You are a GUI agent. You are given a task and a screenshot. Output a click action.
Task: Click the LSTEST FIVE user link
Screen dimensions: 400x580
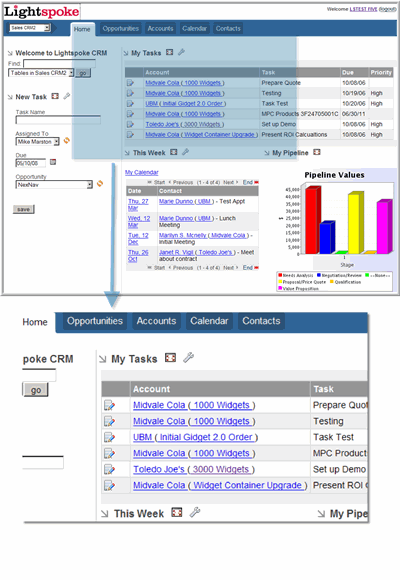[363, 9]
